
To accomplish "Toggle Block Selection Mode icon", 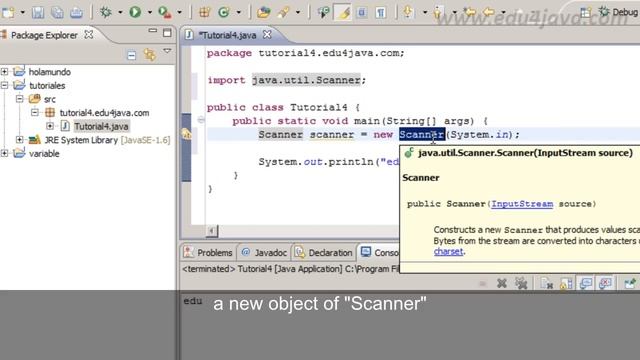I will pos(362,13).
